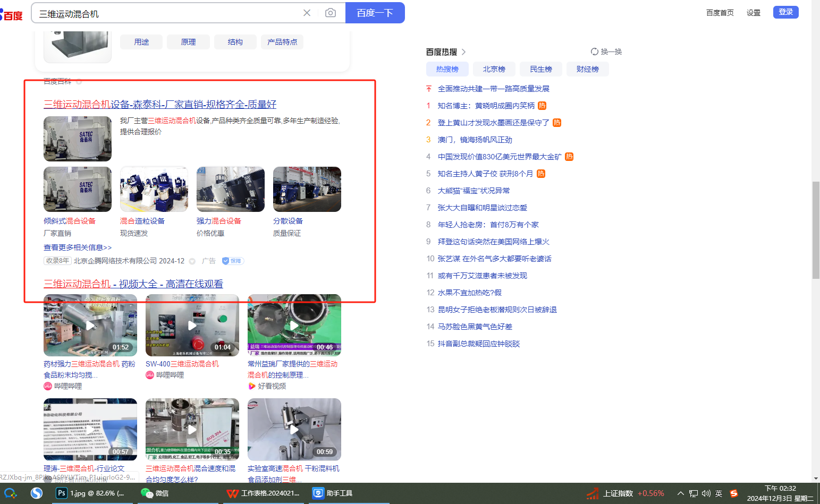Show hidden system tray icons
820x504 pixels.
(681, 493)
